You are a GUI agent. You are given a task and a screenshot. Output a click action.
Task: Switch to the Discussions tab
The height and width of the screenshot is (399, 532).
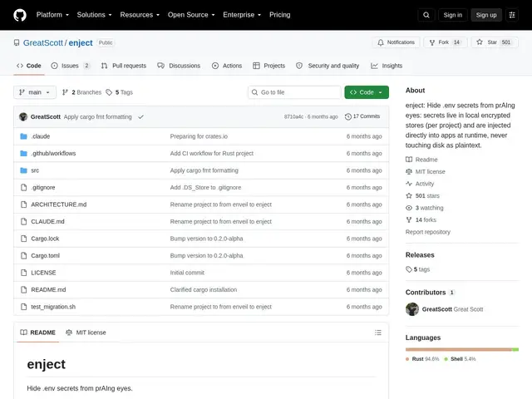pos(179,66)
